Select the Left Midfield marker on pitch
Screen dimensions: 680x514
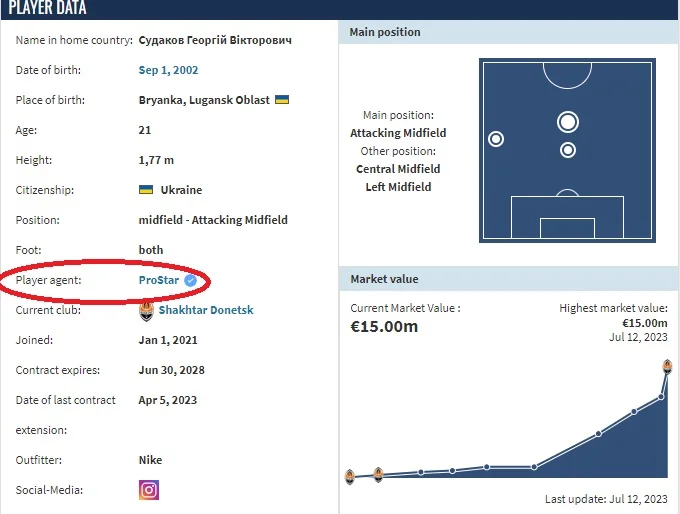click(x=495, y=139)
